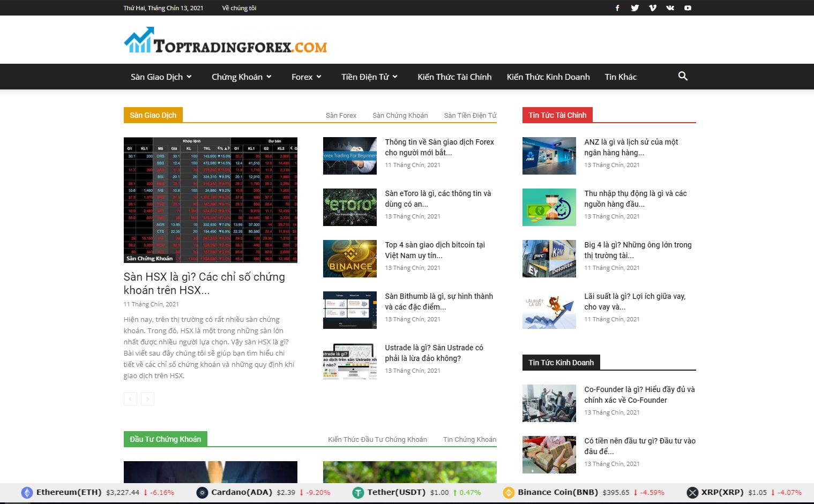Expand the Forex navigation dropdown
This screenshot has width=814, height=504.
[x=307, y=77]
